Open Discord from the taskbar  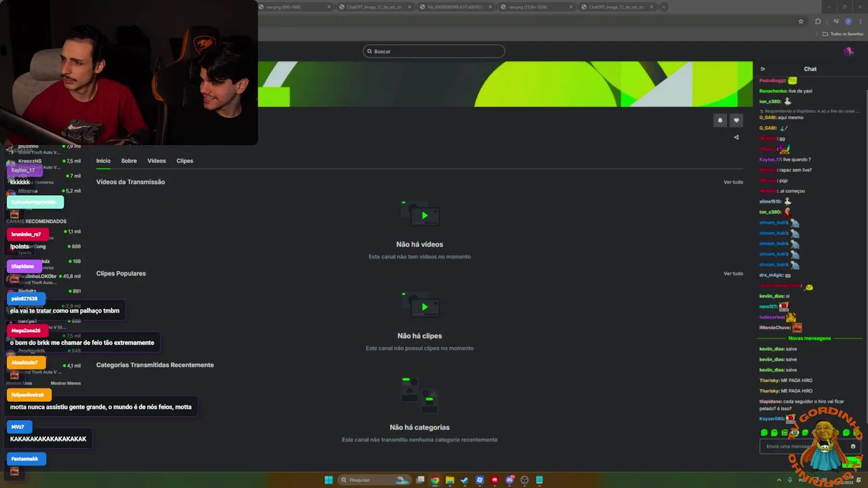[x=509, y=480]
